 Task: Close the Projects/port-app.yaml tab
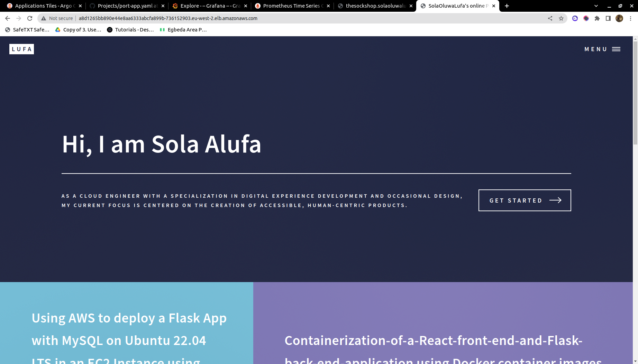(x=163, y=6)
